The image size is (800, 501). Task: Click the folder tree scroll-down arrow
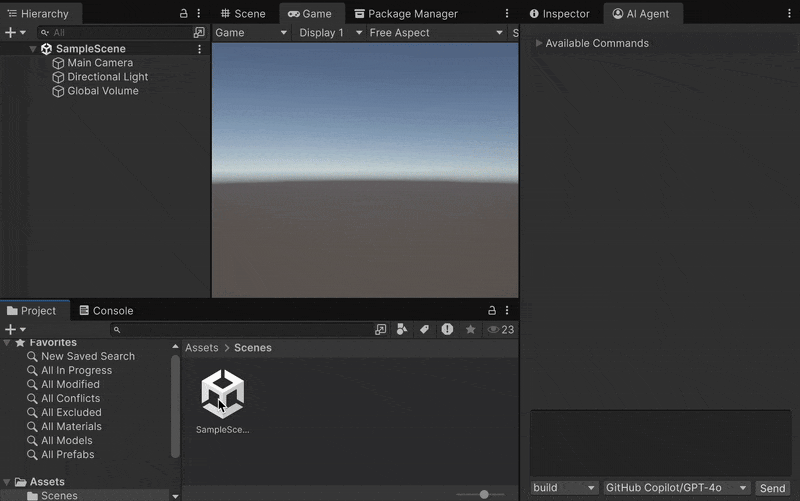point(176,496)
